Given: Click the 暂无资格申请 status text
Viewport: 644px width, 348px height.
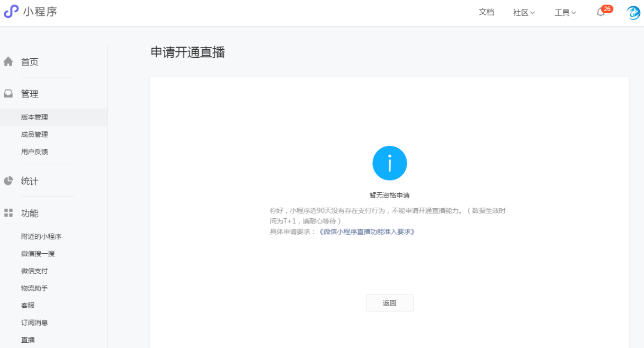Looking at the screenshot, I should 390,195.
